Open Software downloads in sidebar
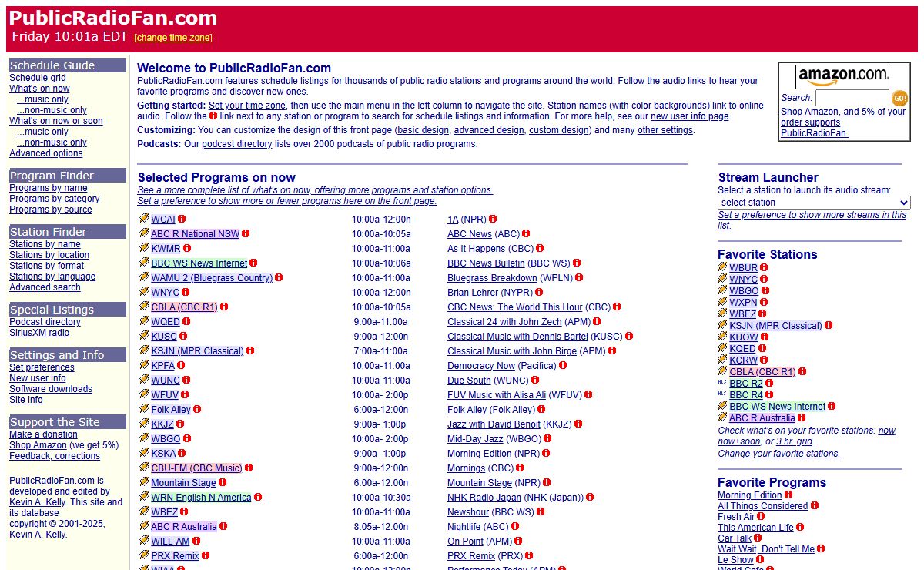The height and width of the screenshot is (570, 924). 51,389
